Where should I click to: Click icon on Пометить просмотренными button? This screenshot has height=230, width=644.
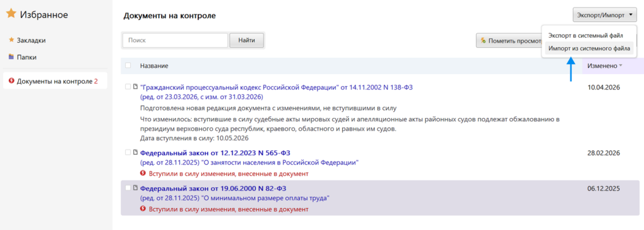pyautogui.click(x=484, y=41)
